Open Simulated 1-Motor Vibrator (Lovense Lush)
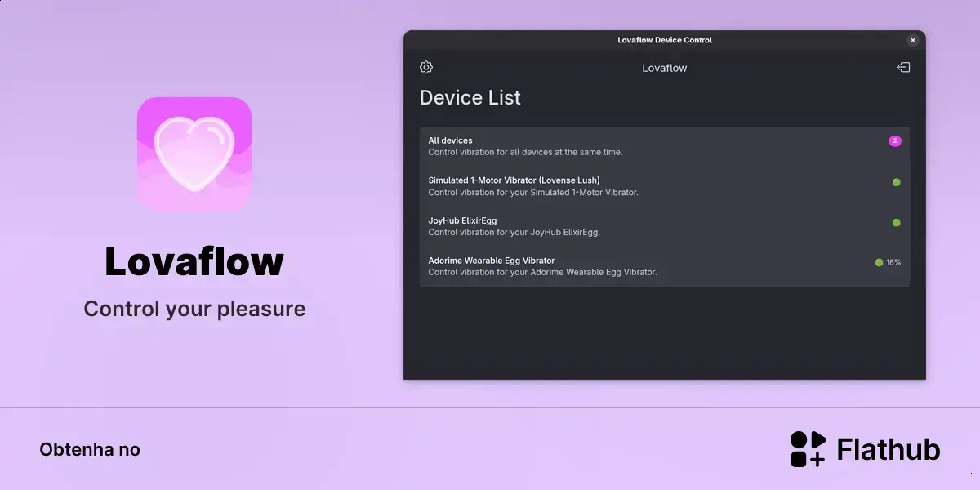The image size is (980, 490). tap(665, 186)
